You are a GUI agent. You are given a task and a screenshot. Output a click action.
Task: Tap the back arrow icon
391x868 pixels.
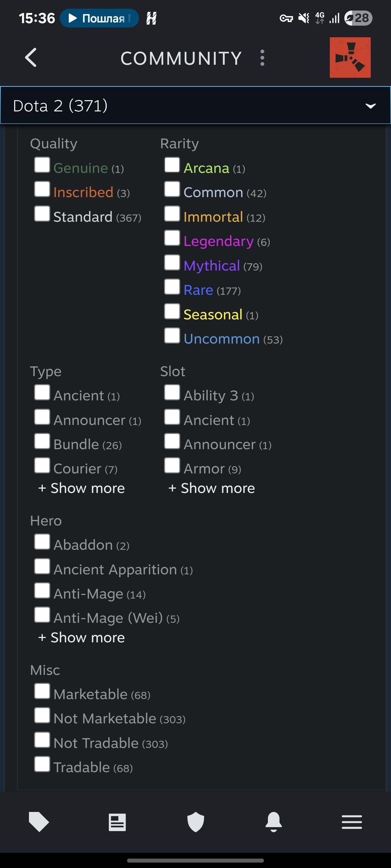(31, 58)
